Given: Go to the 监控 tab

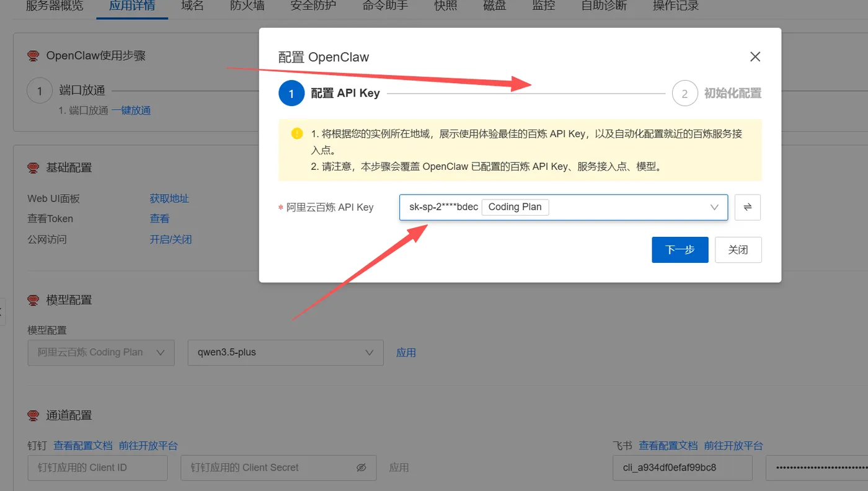Looking at the screenshot, I should [544, 6].
